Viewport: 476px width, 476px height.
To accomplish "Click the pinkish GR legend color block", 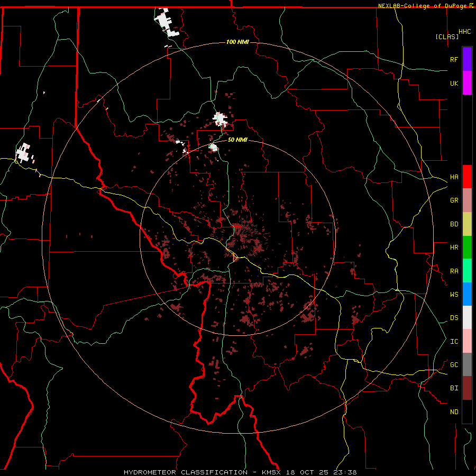I will (467, 200).
